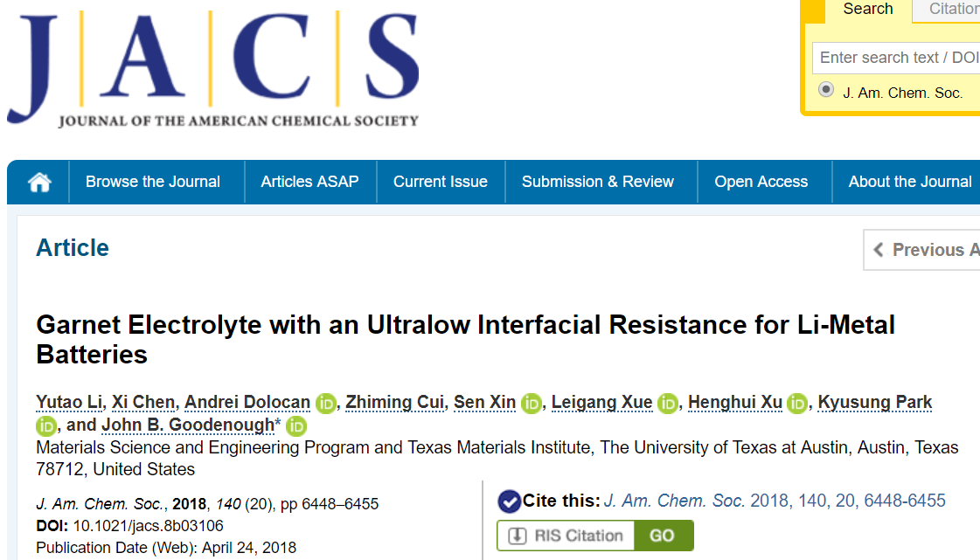The image size is (980, 560).
Task: Open Andrei Dolocan's ORCID iD icon
Action: pos(325,404)
